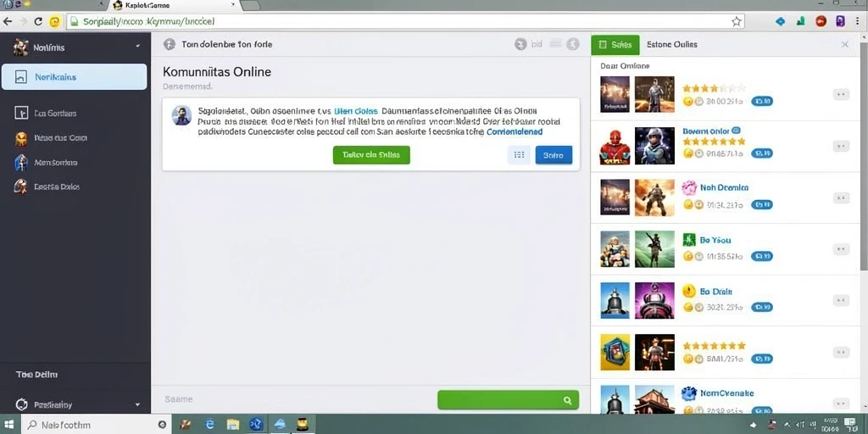
Task: Open the purple tower thumbnail in Bo Drain row
Action: 654,300
